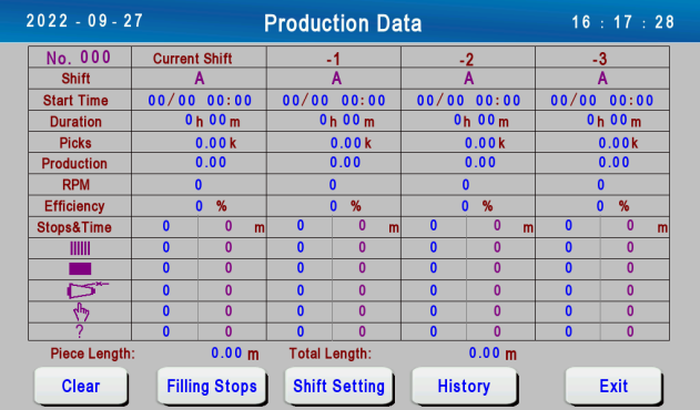Exit the Production Data screen
Viewport: 700px width, 410px height.
tap(613, 386)
